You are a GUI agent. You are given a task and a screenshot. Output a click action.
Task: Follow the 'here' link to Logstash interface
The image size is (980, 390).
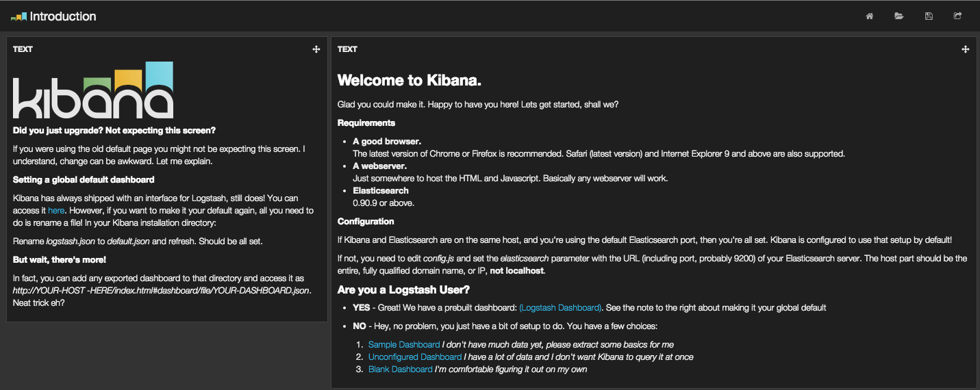56,211
